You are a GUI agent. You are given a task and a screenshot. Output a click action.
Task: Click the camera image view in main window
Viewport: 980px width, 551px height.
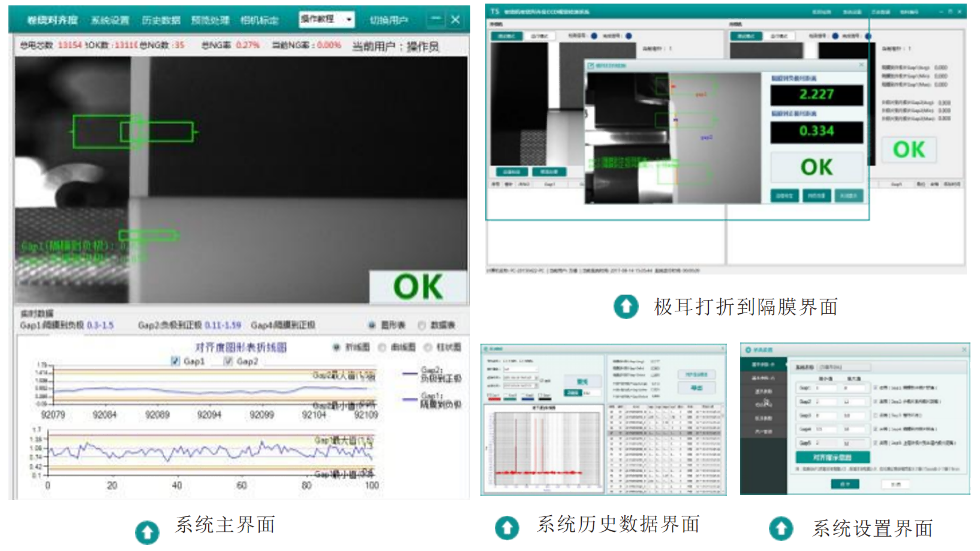(x=241, y=180)
